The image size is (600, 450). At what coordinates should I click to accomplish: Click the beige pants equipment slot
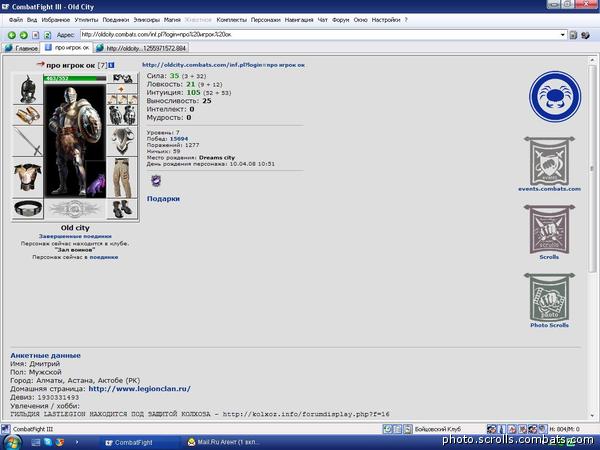[122, 178]
